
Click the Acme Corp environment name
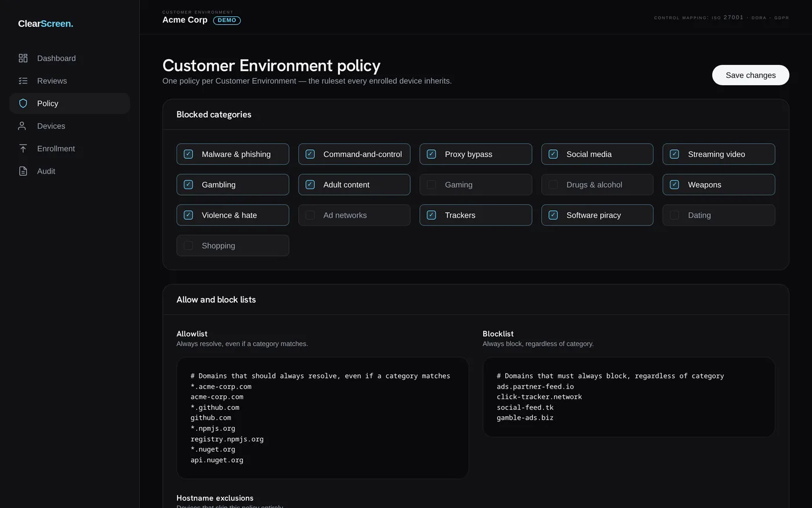point(185,20)
